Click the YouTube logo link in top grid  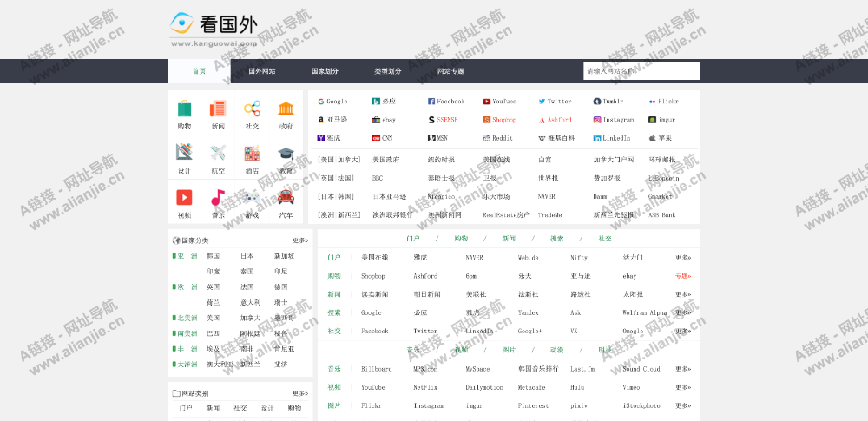pos(499,102)
